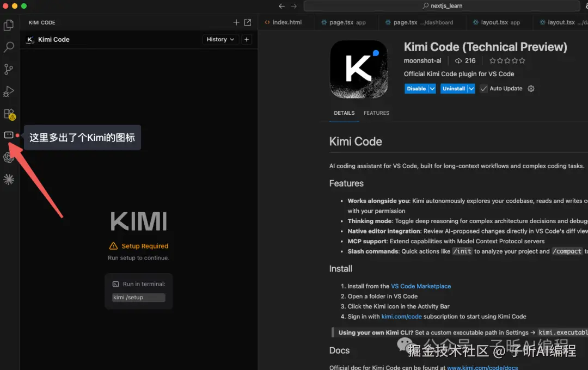The height and width of the screenshot is (370, 588).
Task: Open the Extensions view with warning badge
Action: 9,114
